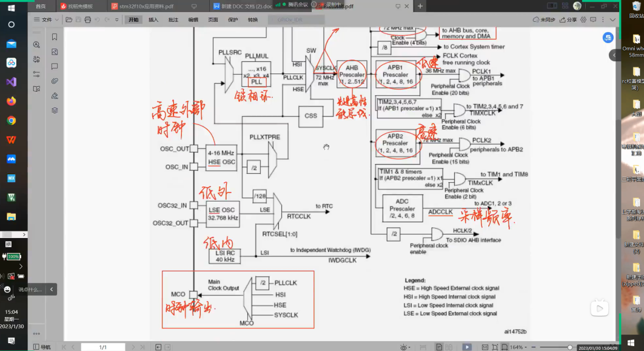Switch to the 插入 ribbon tab
644x351 pixels.
click(x=153, y=19)
